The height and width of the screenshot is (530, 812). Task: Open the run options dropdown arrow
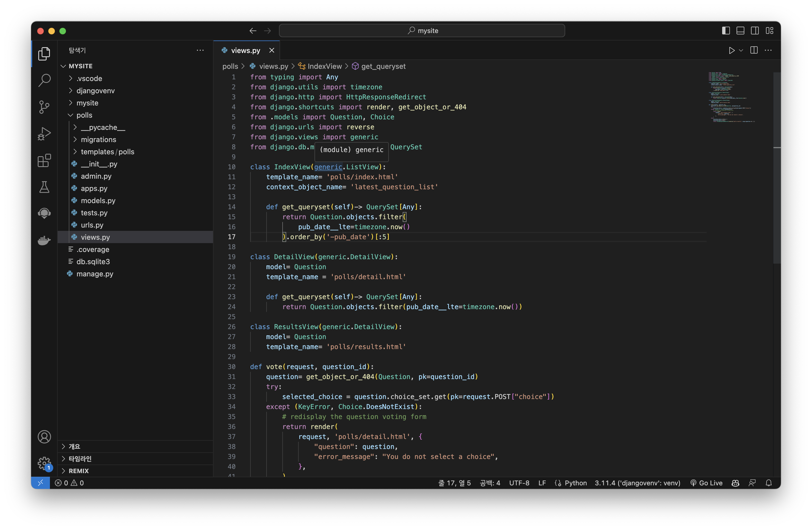[x=741, y=51]
